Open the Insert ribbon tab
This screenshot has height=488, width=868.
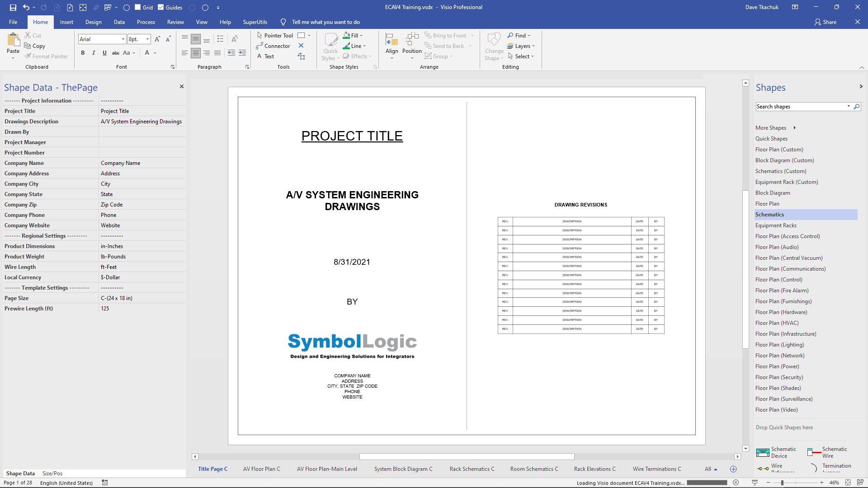coord(66,22)
